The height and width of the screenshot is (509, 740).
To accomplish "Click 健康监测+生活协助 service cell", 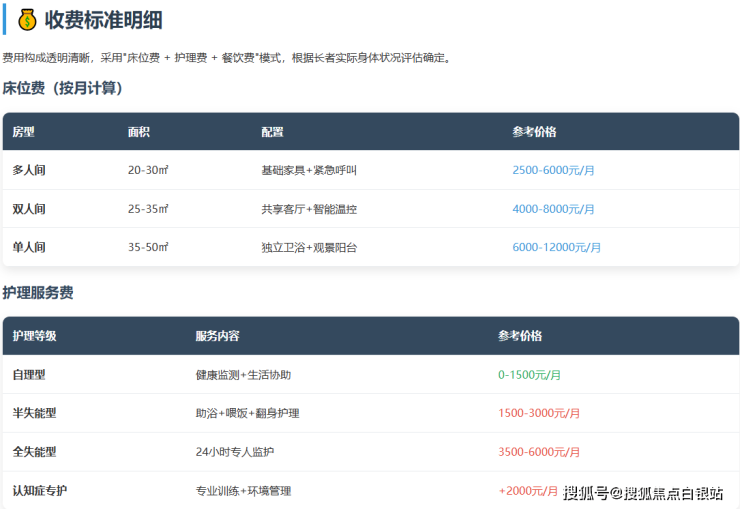I will [243, 375].
